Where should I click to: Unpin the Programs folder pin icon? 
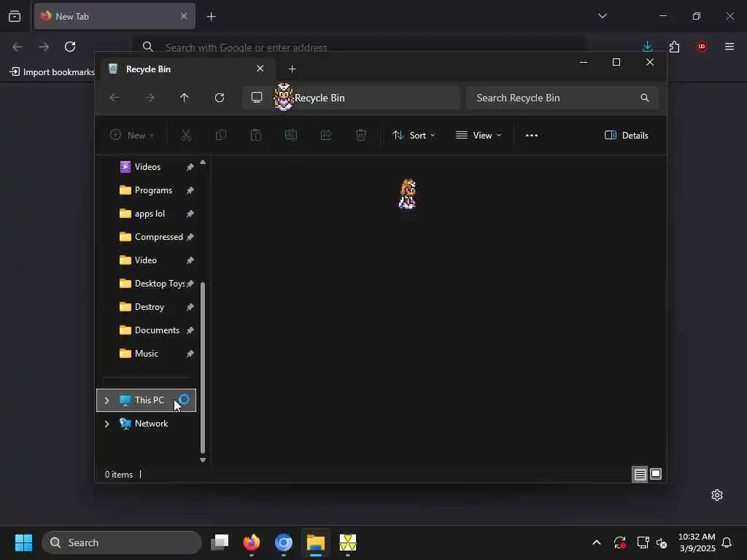(x=190, y=190)
